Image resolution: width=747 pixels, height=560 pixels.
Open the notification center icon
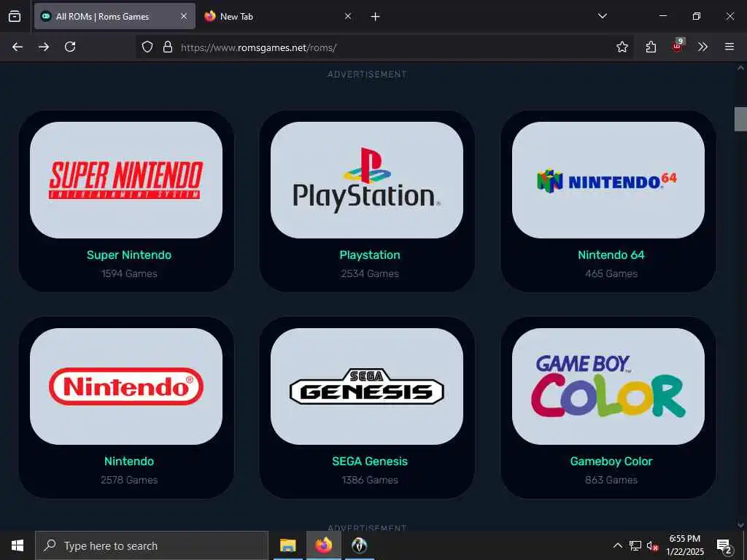tap(724, 545)
